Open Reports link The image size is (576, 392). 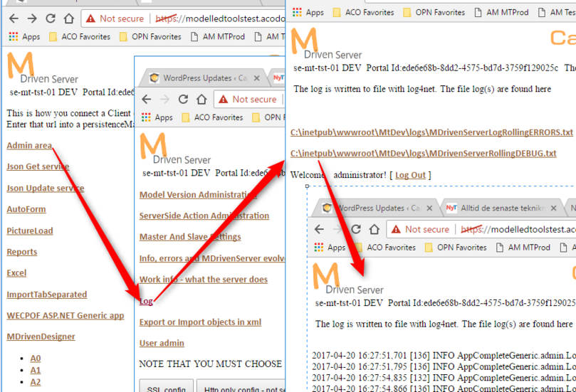click(22, 252)
